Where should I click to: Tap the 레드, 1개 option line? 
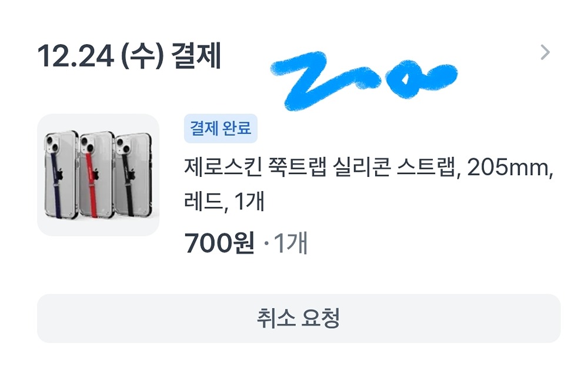click(x=224, y=201)
